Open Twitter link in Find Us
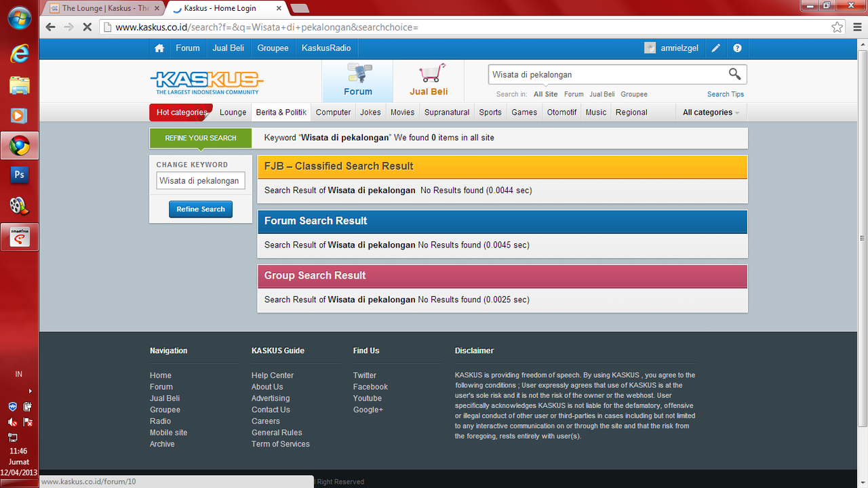Screen dimensions: 868x488 pyautogui.click(x=365, y=375)
